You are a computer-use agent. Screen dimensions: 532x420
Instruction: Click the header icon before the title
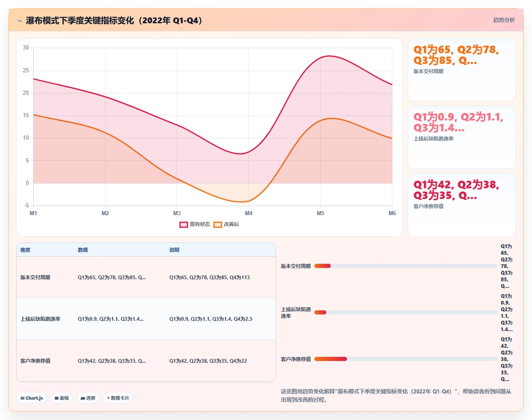click(20, 21)
